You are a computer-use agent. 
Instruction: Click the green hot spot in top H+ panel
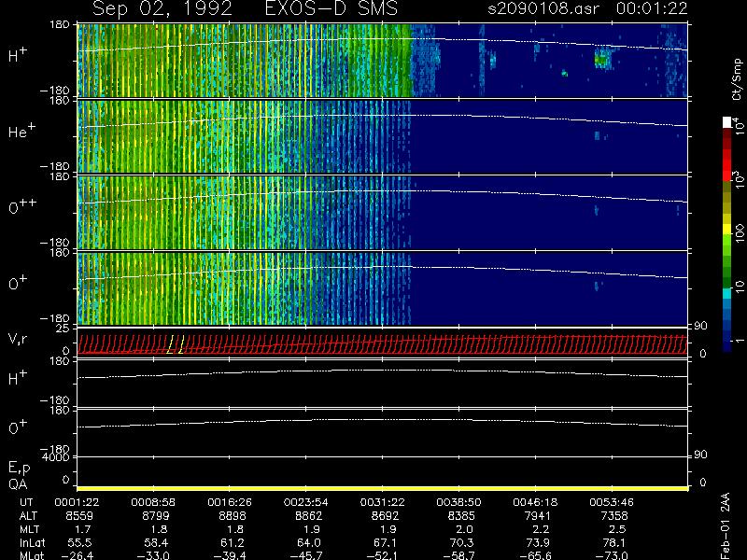(601, 60)
